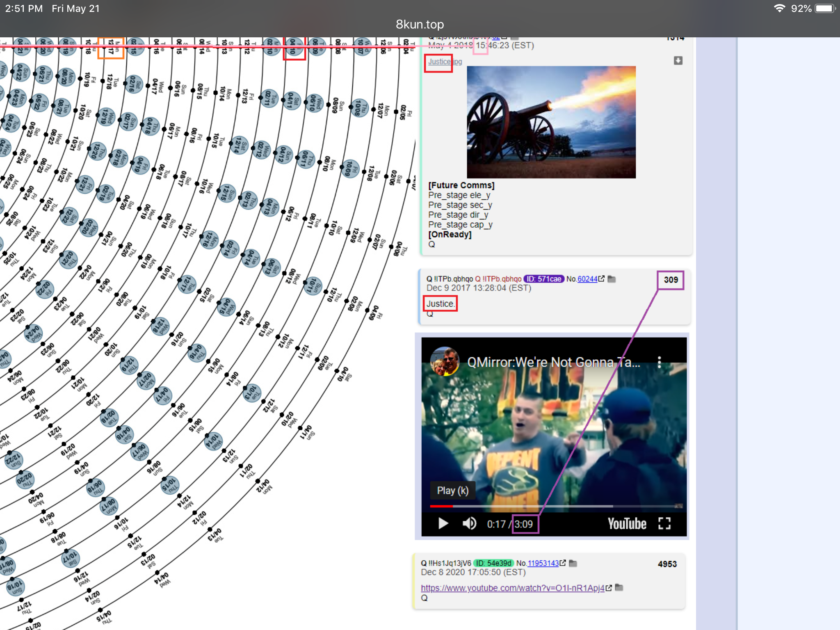The height and width of the screenshot is (630, 840).
Task: Open the Justice.jpg file link
Action: click(x=445, y=62)
